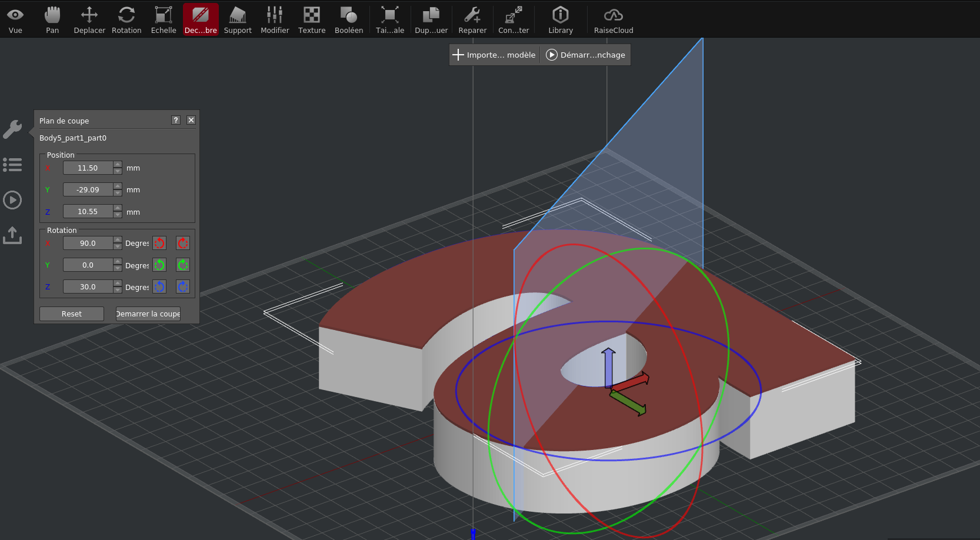This screenshot has width=980, height=540.
Task: Select the Texture tool
Action: tap(312, 20)
